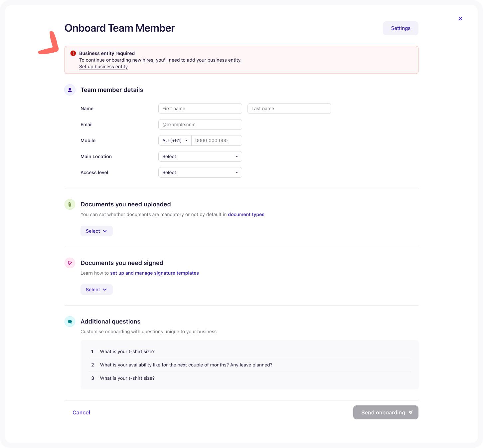Image resolution: width=483 pixels, height=448 pixels.
Task: Open the document types link
Action: pos(246,214)
